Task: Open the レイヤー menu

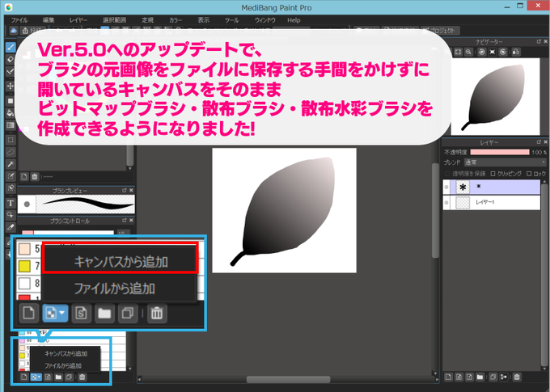Action: click(x=78, y=20)
